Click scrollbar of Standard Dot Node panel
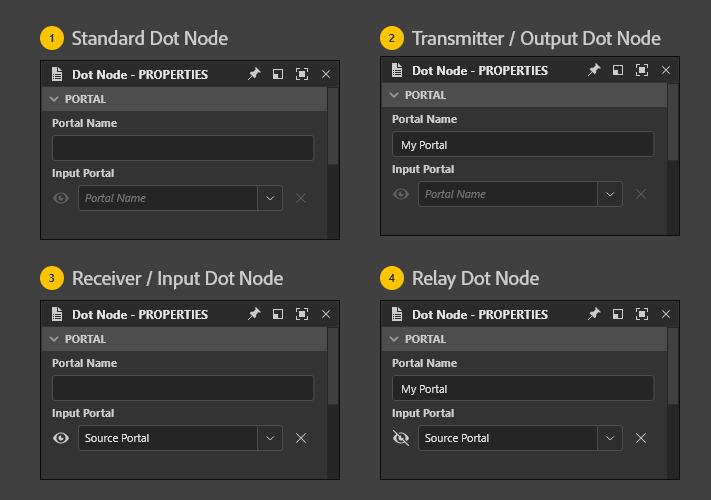The image size is (711, 500). 333,126
